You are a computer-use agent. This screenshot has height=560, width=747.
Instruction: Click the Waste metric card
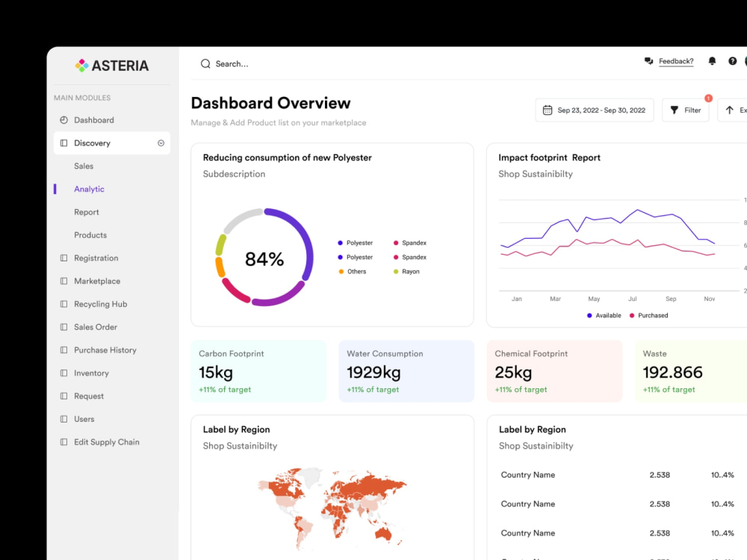pos(691,371)
